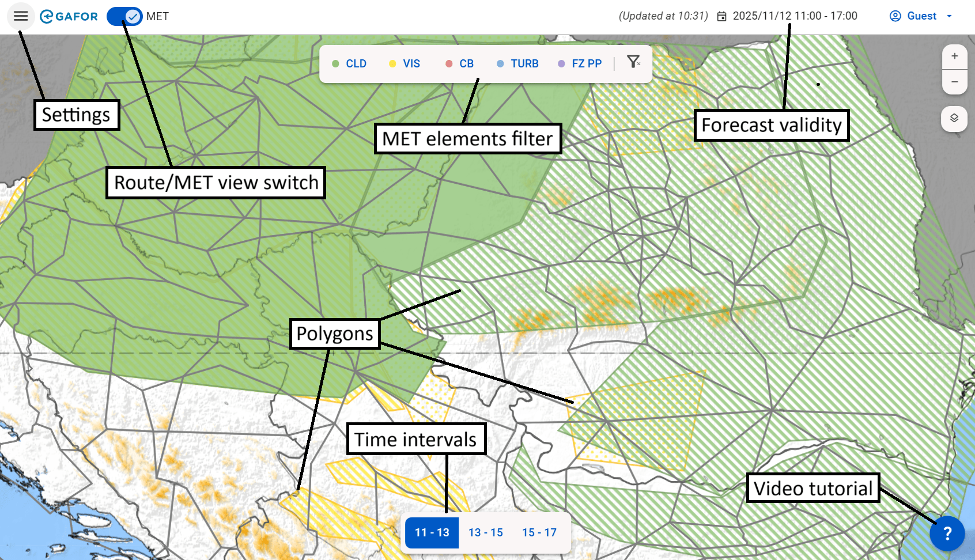975x560 pixels.
Task: Open the forecast validity date picker
Action: click(x=795, y=16)
